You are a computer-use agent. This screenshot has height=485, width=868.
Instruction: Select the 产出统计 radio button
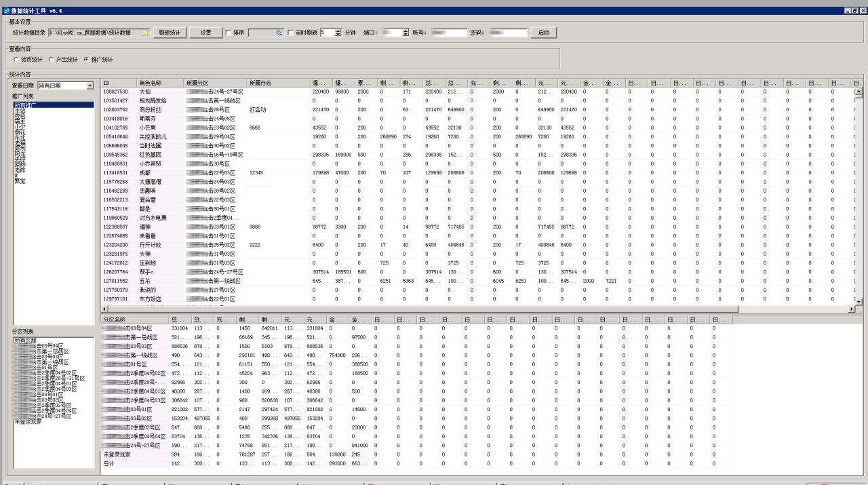tap(52, 60)
